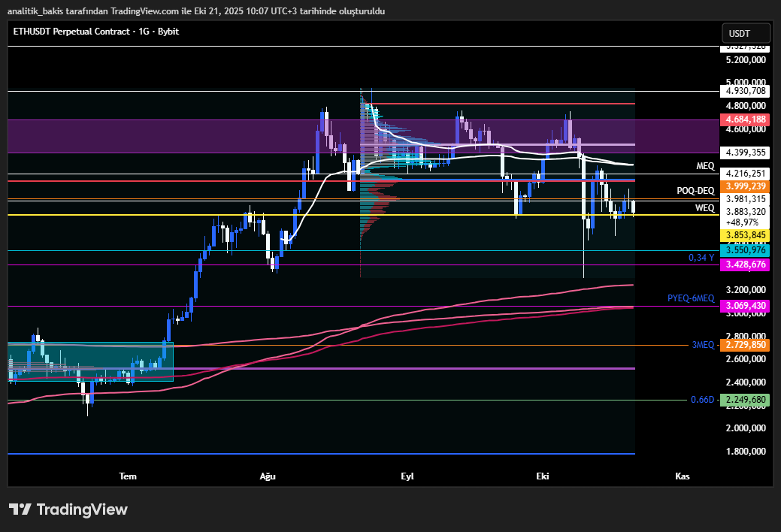Click the Eyl month label on the time axis
Viewport: 781px width, 532px height.
[x=407, y=476]
